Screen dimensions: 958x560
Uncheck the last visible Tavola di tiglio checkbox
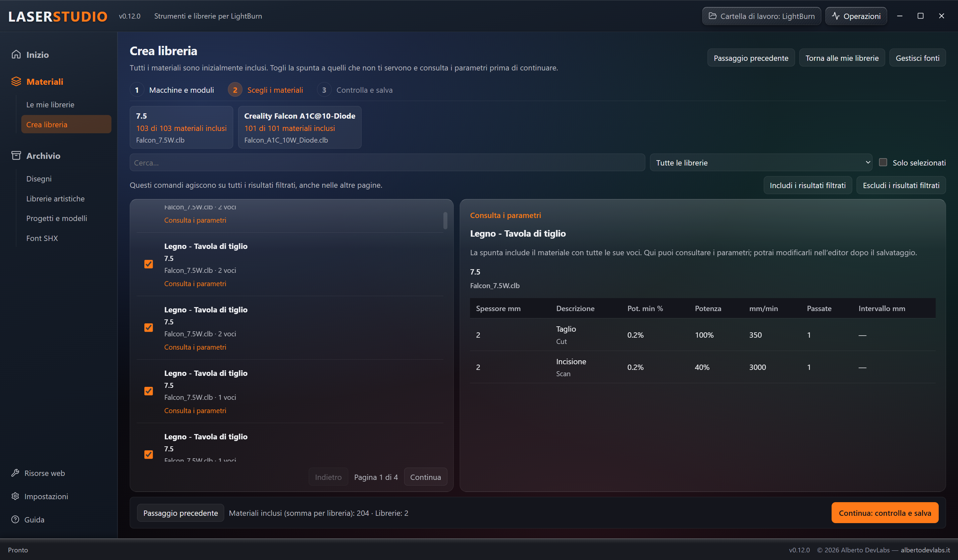coord(149,454)
